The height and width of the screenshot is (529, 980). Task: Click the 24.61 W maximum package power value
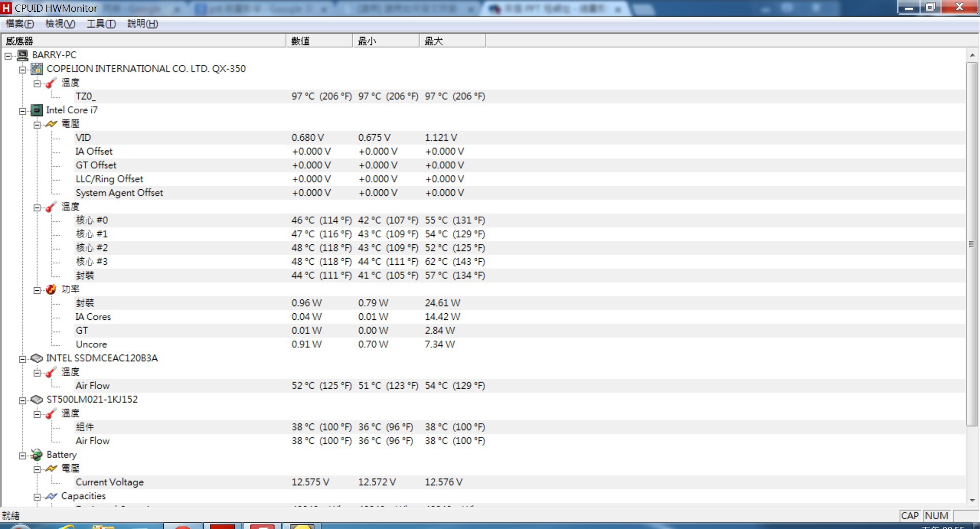[x=443, y=303]
